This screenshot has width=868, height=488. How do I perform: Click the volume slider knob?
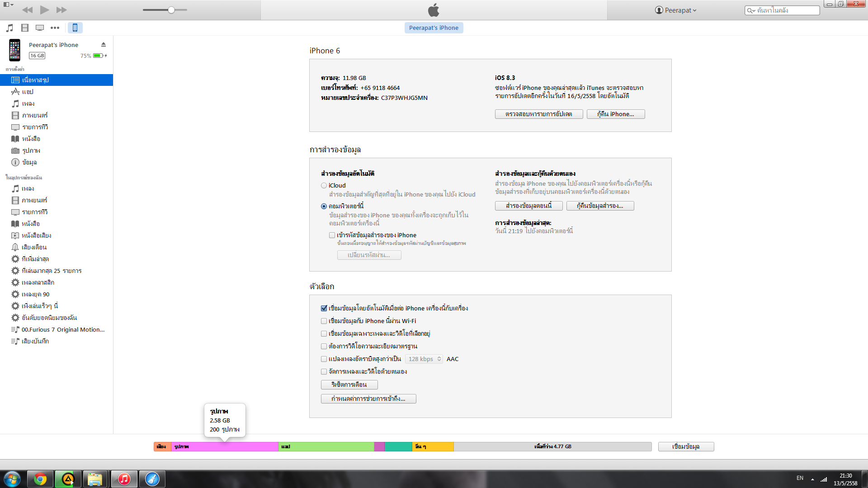click(171, 10)
